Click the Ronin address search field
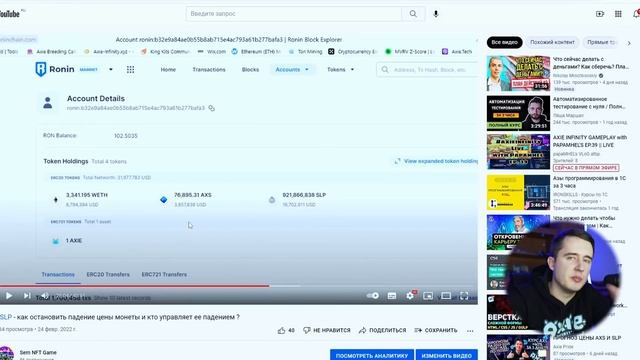The image size is (640, 360). 427,70
